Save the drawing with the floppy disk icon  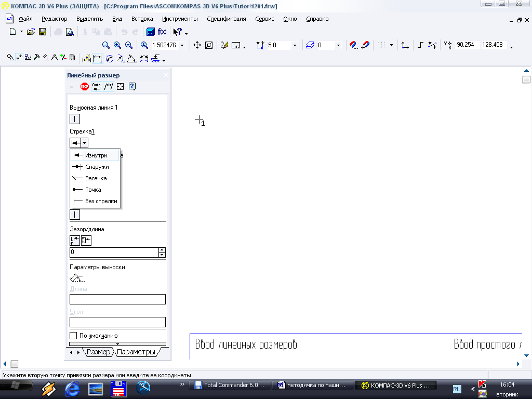click(x=43, y=32)
